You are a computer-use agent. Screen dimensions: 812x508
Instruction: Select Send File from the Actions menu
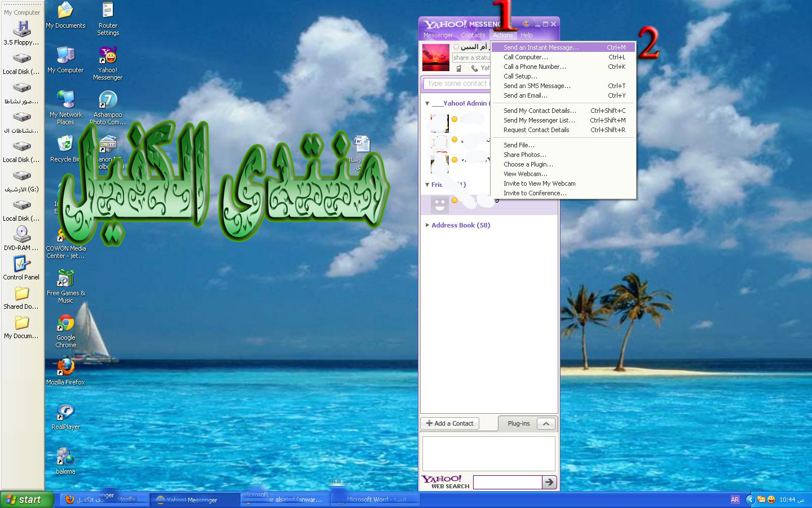click(519, 145)
